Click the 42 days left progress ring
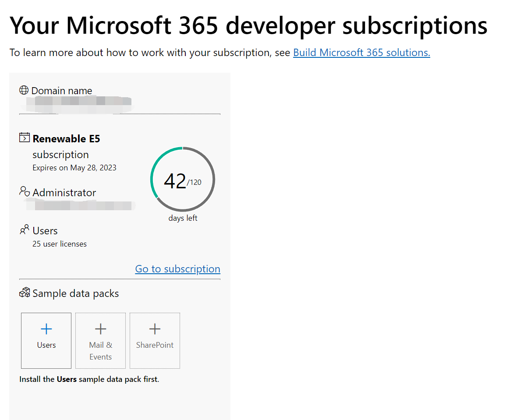This screenshot has height=420, width=513. (183, 180)
